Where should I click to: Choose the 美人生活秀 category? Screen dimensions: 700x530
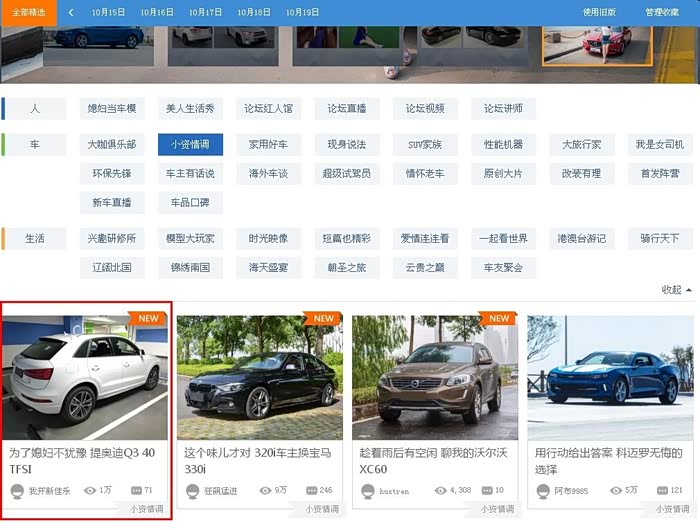[190, 109]
